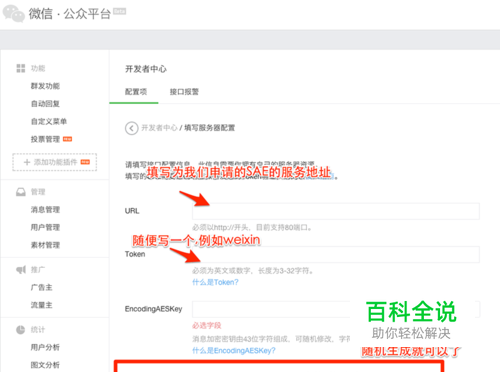
Task: Switch to the 接口报警 tab
Action: 184,92
